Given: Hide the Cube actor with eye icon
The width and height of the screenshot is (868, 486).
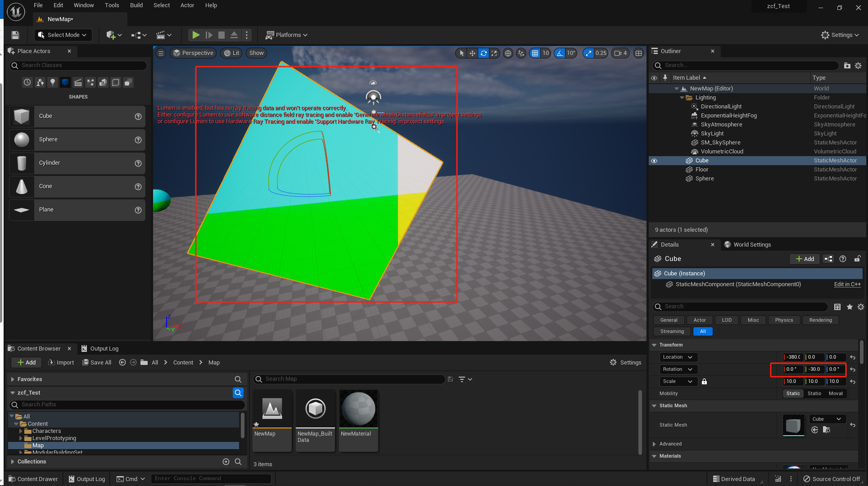Looking at the screenshot, I should [654, 161].
